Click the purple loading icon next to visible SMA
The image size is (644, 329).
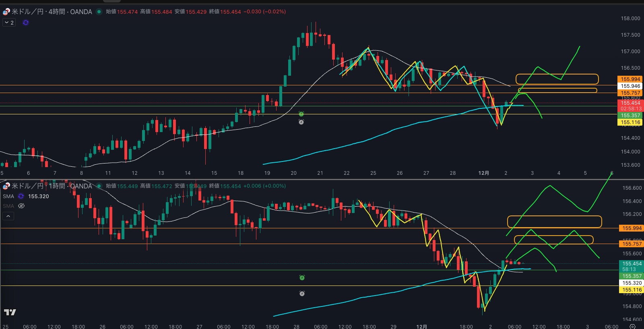coord(21,196)
